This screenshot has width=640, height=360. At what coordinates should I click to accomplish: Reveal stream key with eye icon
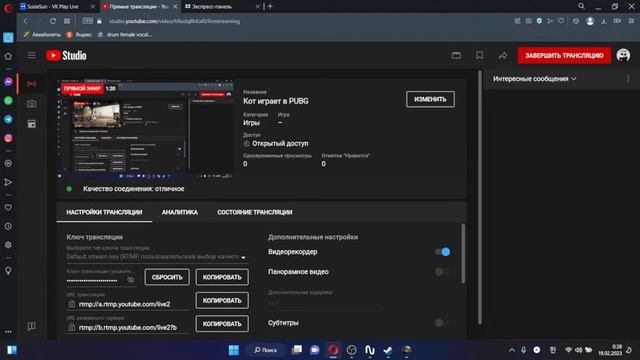click(131, 280)
